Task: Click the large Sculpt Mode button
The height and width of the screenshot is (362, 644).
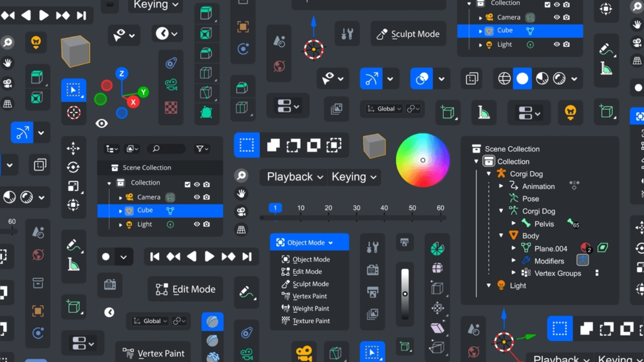Action: (408, 34)
